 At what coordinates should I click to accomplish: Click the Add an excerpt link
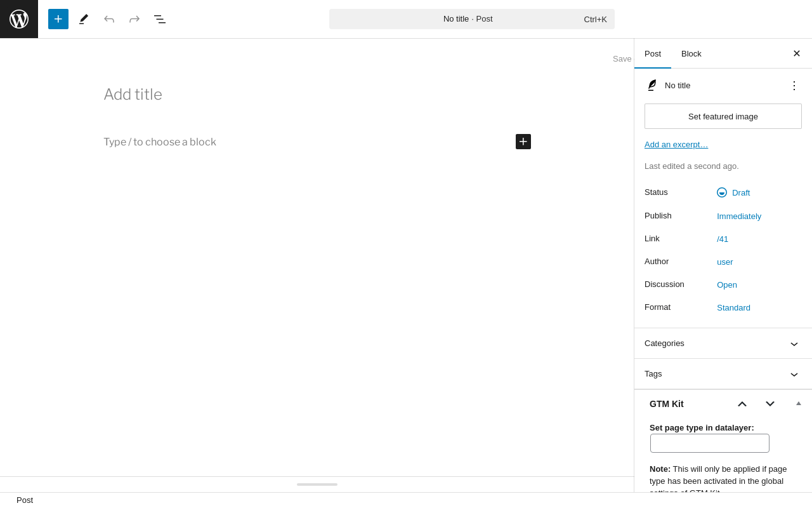click(676, 145)
